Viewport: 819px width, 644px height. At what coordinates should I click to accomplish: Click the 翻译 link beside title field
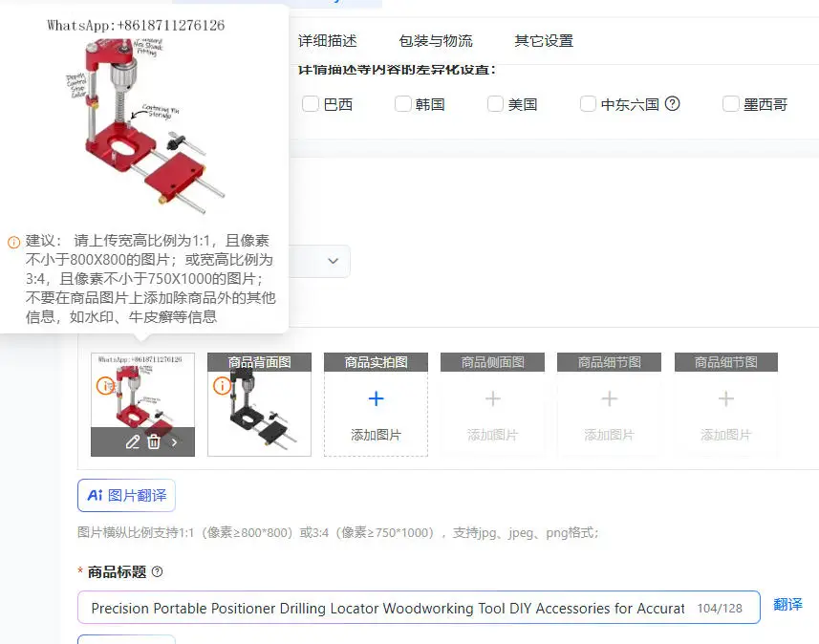(x=787, y=604)
